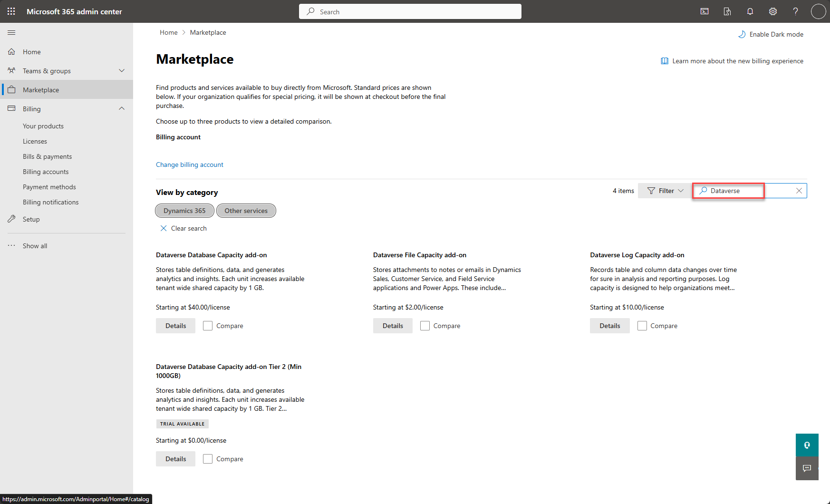The height and width of the screenshot is (504, 830).
Task: Open the feedback chat bubble widget
Action: [x=807, y=468]
